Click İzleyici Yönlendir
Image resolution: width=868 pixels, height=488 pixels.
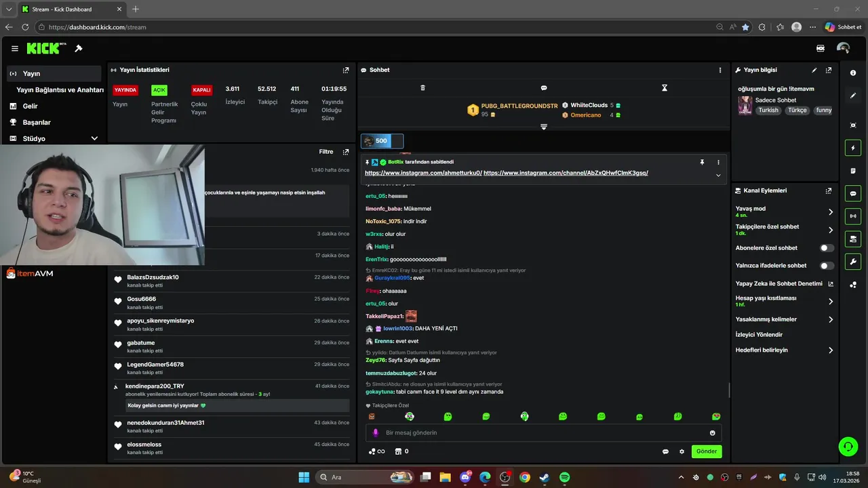point(759,335)
